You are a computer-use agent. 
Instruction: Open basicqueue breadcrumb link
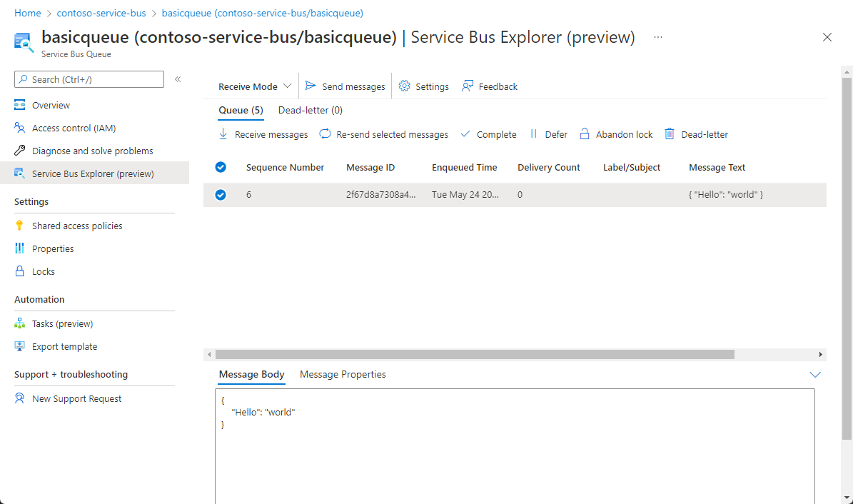[263, 13]
